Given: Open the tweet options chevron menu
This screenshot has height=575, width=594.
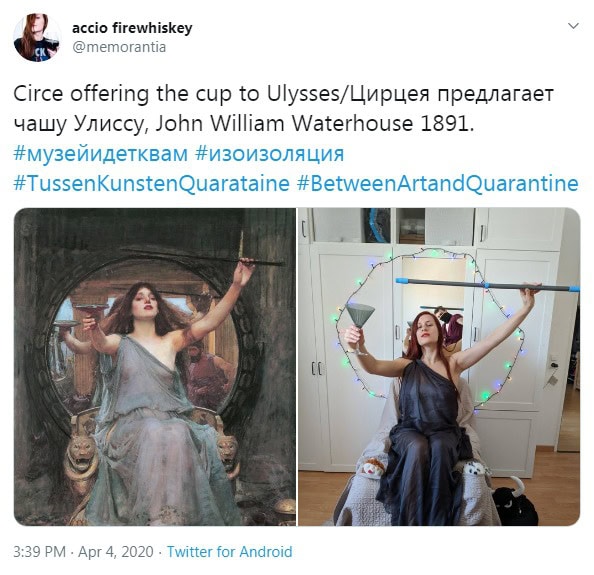Looking at the screenshot, I should point(574,26).
